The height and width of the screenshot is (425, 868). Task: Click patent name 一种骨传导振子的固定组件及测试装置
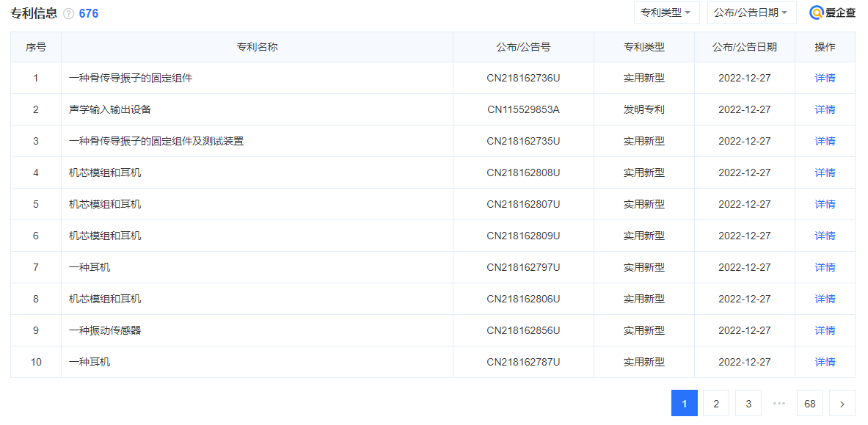click(156, 141)
